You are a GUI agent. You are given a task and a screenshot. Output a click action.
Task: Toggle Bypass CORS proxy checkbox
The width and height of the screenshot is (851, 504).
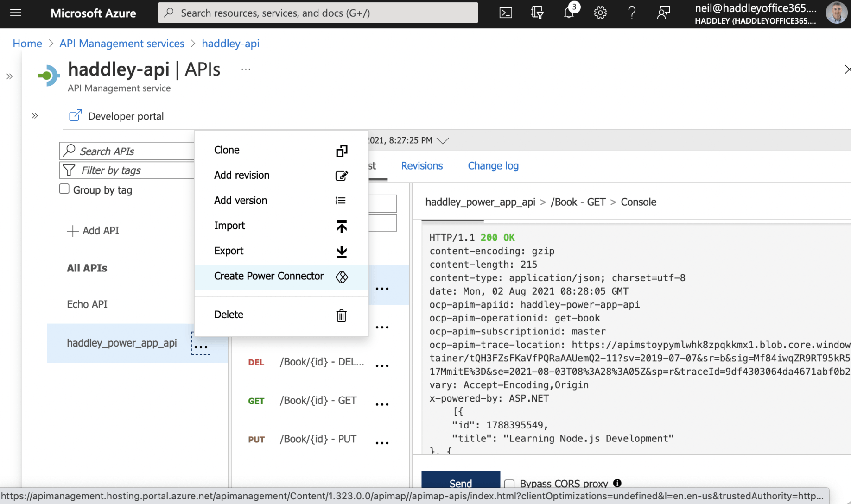point(509,484)
